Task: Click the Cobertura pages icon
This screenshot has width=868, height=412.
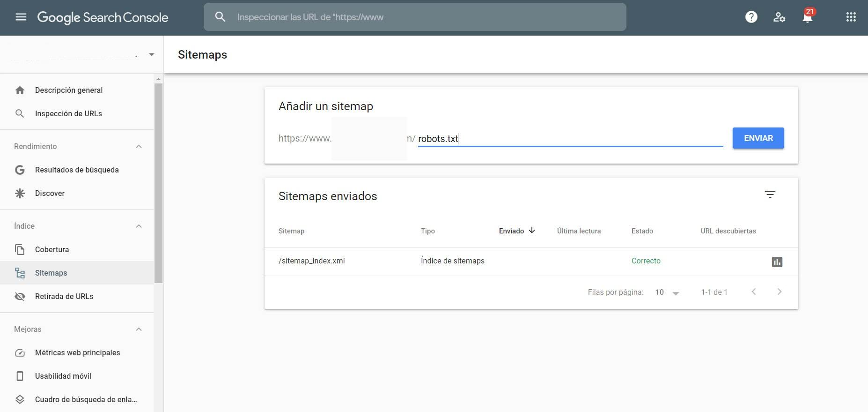Action: 20,249
